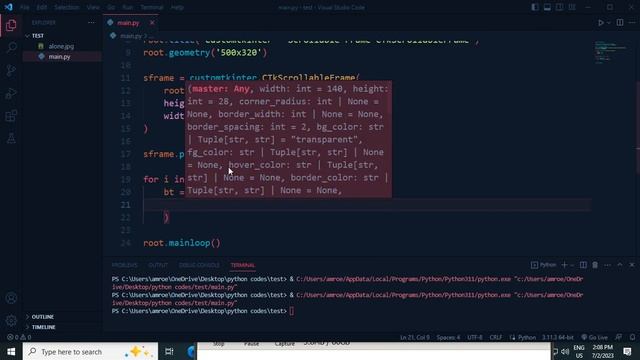Image resolution: width=640 pixels, height=360 pixels.
Task: Change line endings via CRLF status item
Action: pos(496,337)
